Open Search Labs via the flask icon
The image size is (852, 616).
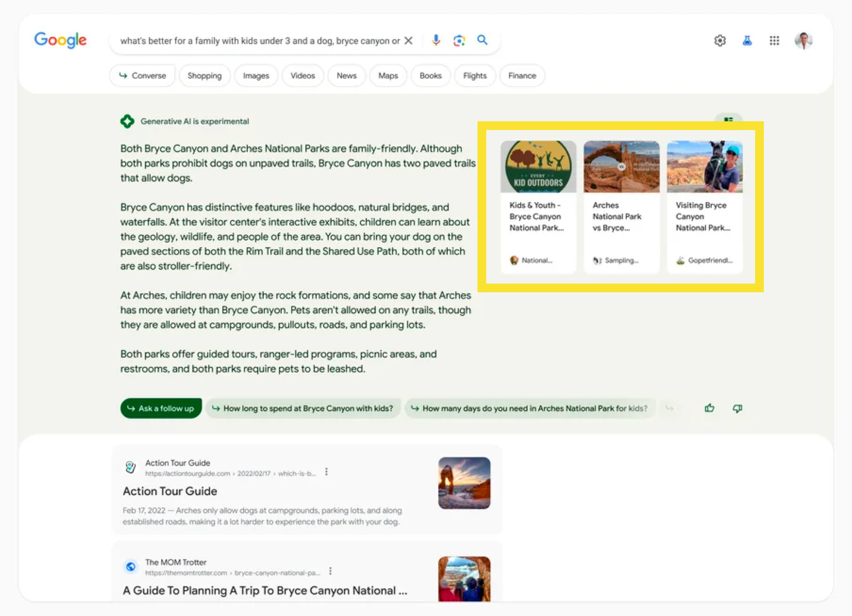(x=747, y=41)
